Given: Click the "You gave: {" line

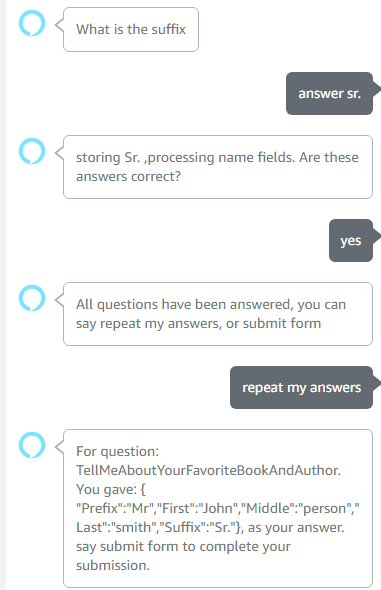Looking at the screenshot, I should point(111,489).
